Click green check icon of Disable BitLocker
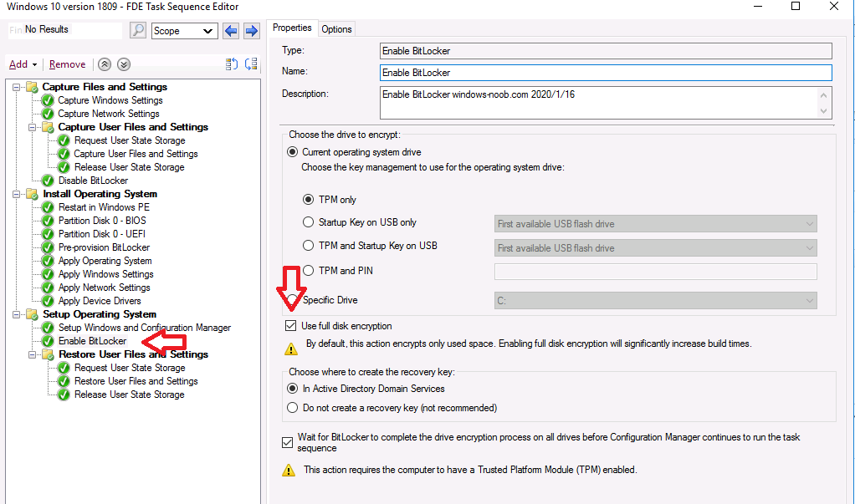This screenshot has height=504, width=855. tap(48, 181)
